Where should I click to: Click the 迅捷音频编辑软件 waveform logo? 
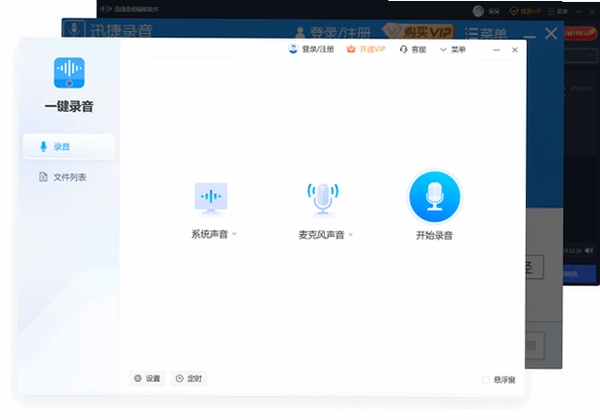[x=105, y=9]
